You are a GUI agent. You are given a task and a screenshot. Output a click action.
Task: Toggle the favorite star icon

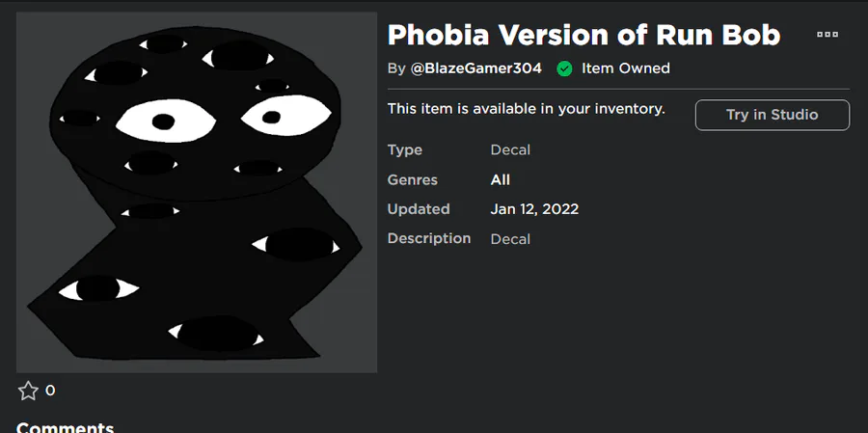tap(28, 391)
